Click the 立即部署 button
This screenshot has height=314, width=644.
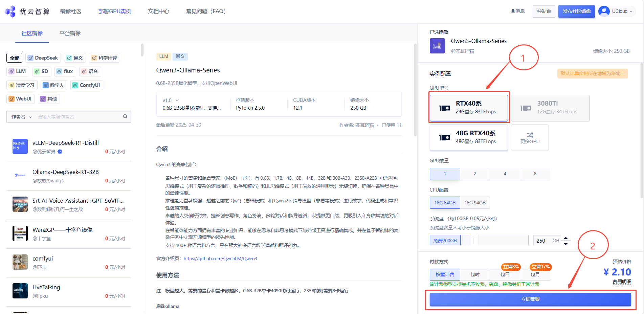point(530,299)
